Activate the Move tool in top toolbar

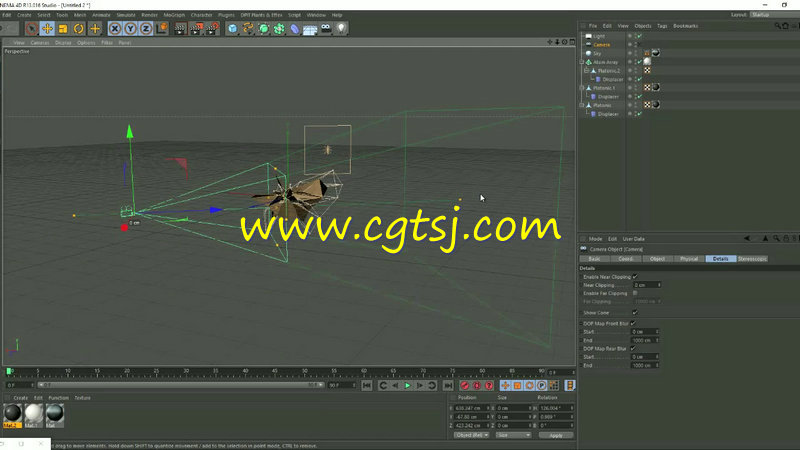click(47, 29)
